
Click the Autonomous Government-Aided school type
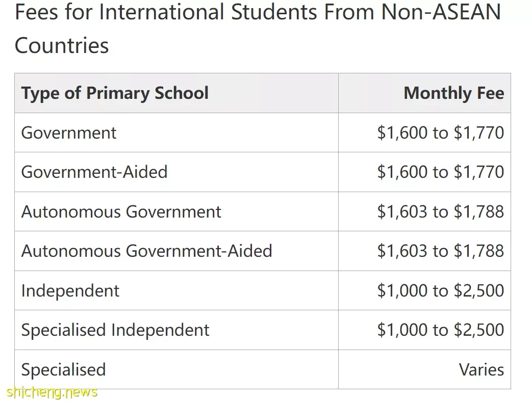tap(146, 251)
